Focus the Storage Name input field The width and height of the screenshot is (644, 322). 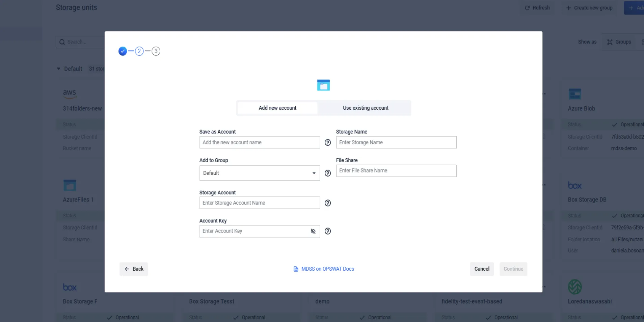396,142
